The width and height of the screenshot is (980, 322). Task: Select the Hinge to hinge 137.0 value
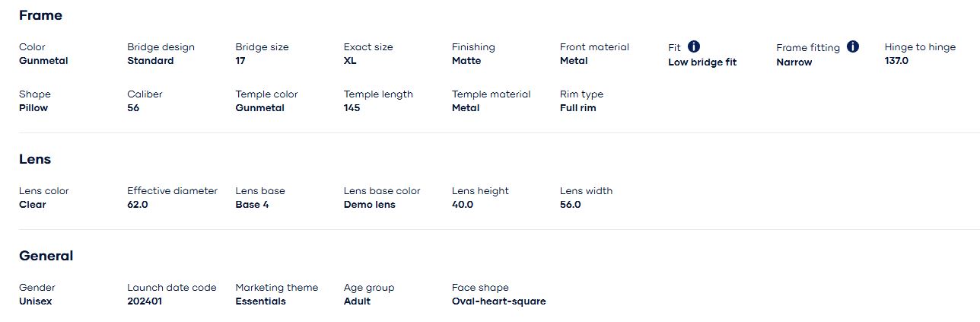pyautogui.click(x=896, y=61)
